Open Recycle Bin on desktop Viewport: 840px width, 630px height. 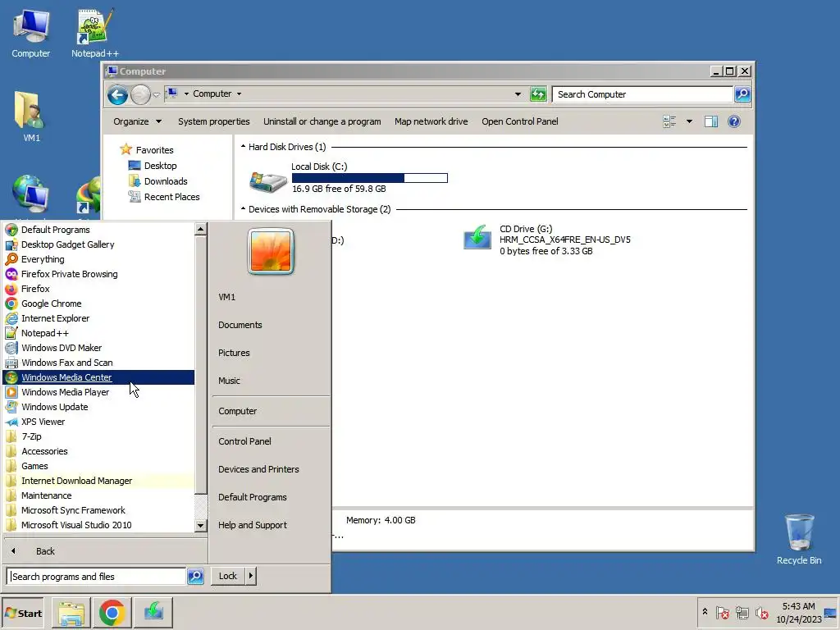pos(799,539)
